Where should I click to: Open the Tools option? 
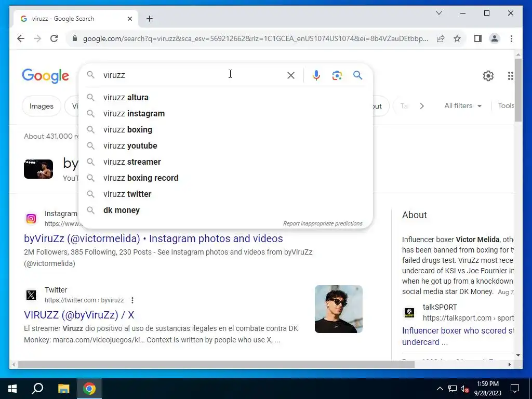506,105
